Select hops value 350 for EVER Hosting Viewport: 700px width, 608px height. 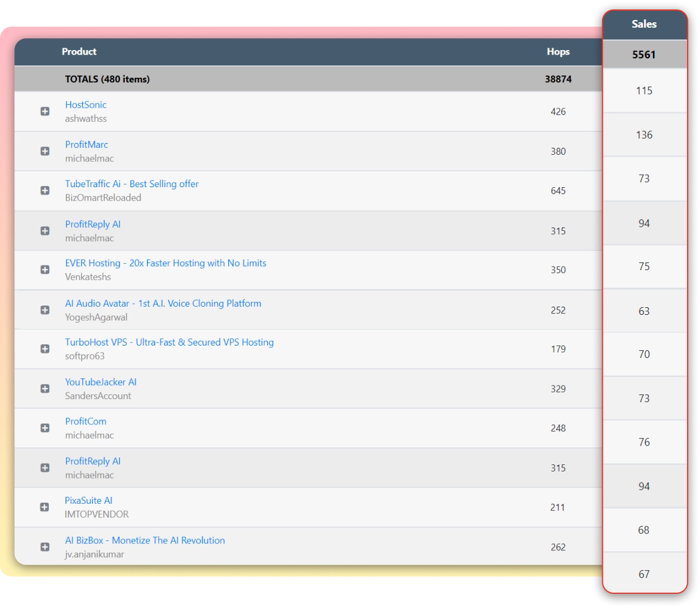[x=558, y=270]
